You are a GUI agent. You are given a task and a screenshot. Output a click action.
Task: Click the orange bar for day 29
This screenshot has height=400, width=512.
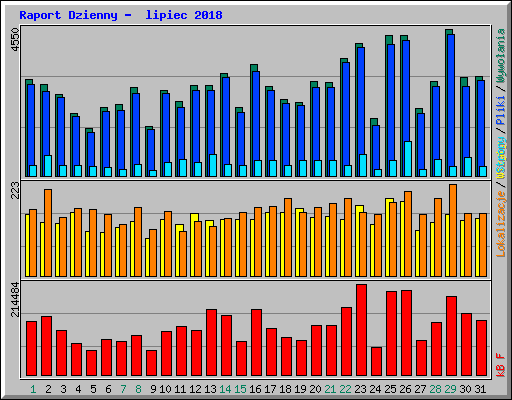tap(453, 230)
